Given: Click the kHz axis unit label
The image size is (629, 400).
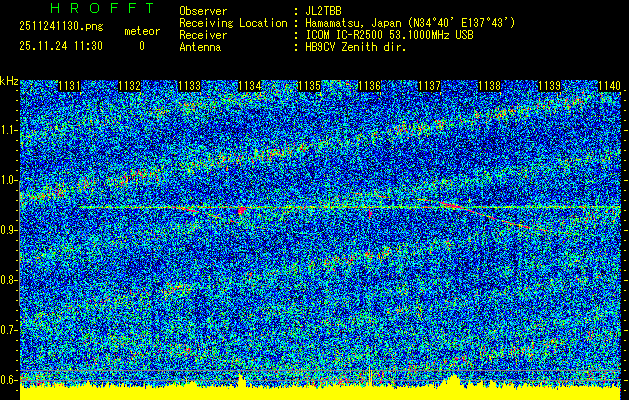Looking at the screenshot, I should tap(9, 81).
